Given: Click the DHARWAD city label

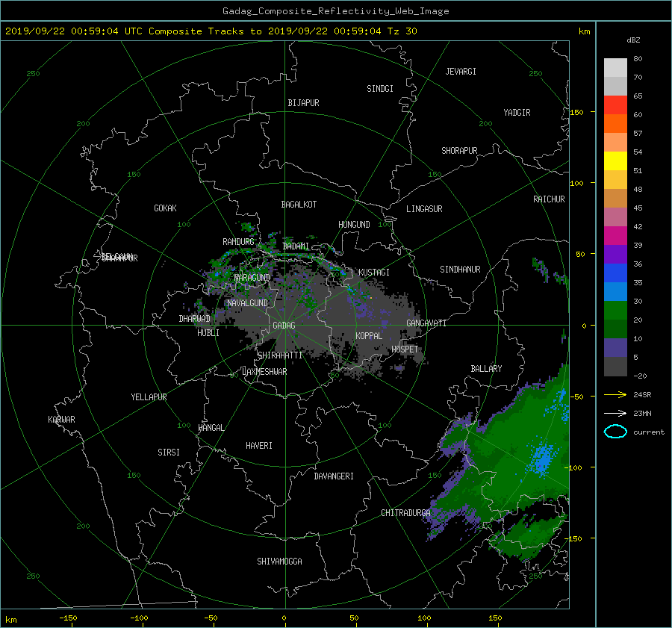Looking at the screenshot, I should tap(194, 319).
